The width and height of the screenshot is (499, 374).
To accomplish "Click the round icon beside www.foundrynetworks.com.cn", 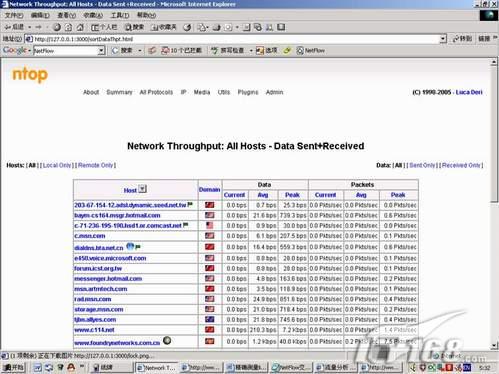I will 167,340.
